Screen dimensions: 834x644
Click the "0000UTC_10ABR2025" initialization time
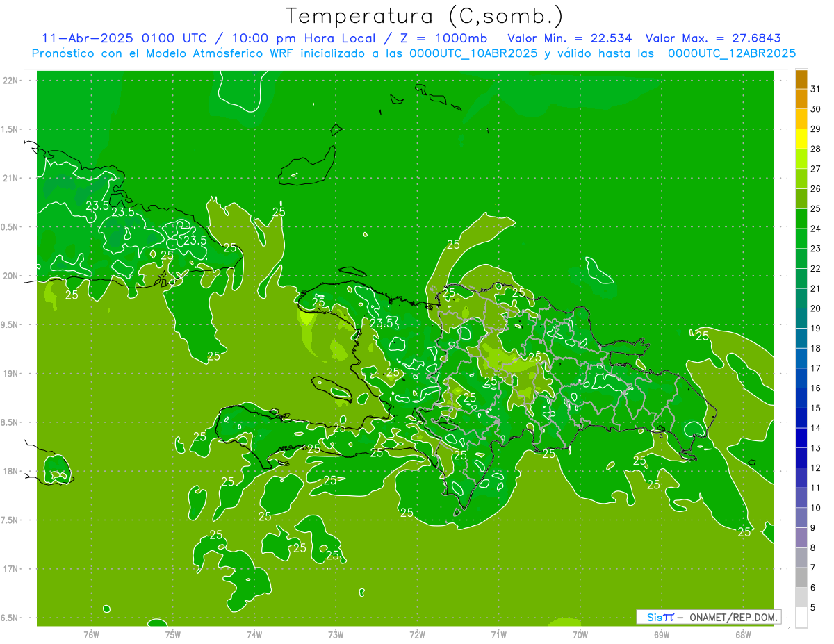(x=473, y=53)
